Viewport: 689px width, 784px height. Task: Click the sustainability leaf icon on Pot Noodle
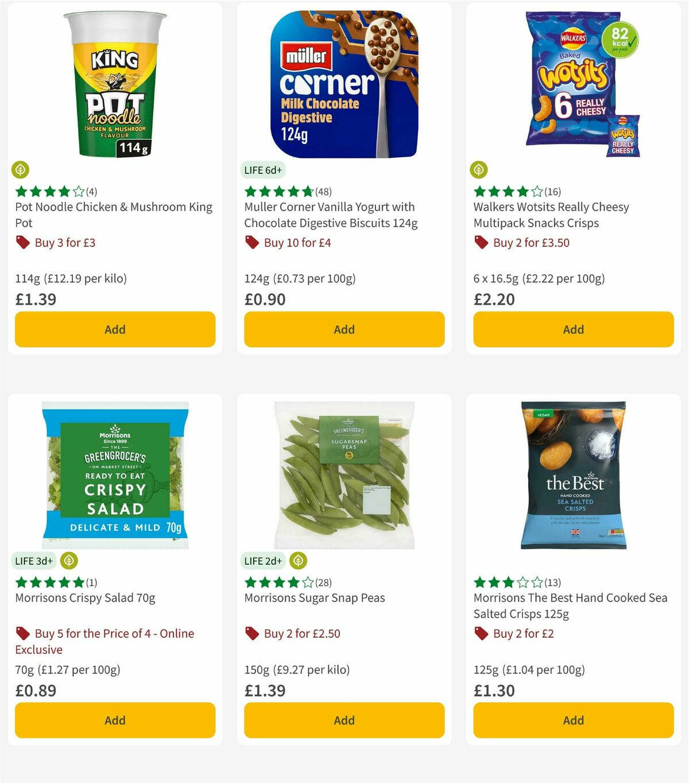(x=20, y=170)
